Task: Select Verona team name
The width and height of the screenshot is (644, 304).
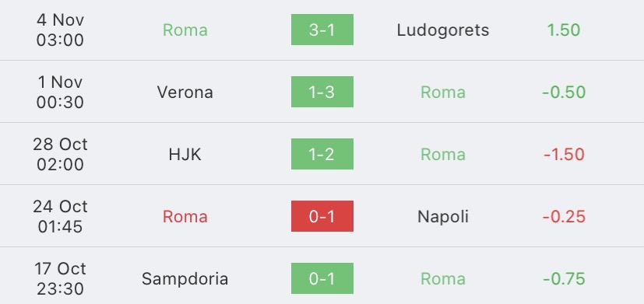Action: pyautogui.click(x=185, y=92)
